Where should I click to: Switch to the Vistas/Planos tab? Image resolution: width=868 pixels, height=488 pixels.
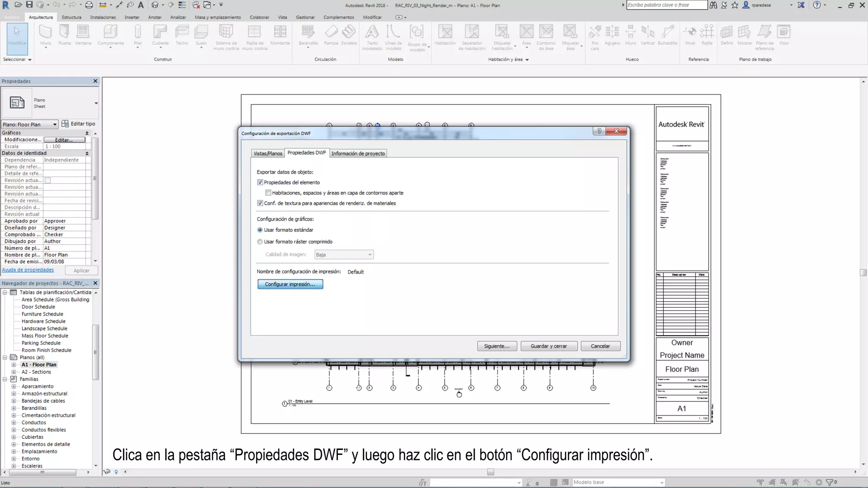tap(268, 153)
